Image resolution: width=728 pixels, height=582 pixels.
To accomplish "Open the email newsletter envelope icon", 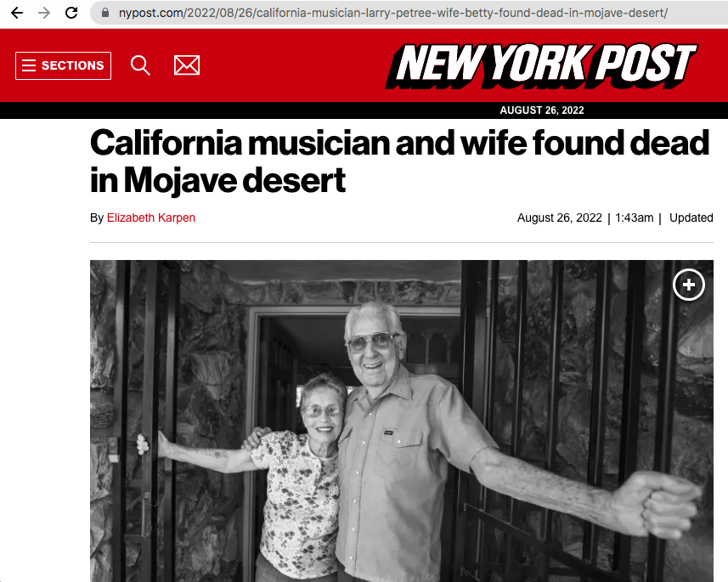I will point(187,65).
